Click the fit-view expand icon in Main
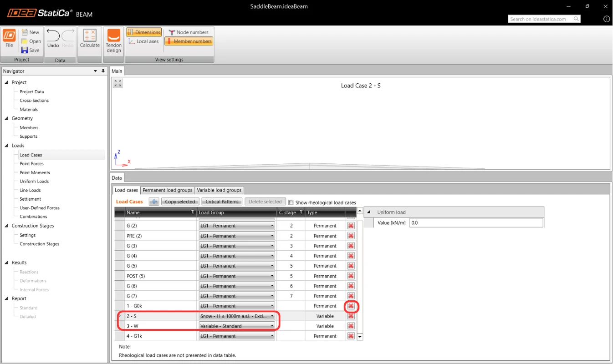613x364 pixels. coord(118,83)
